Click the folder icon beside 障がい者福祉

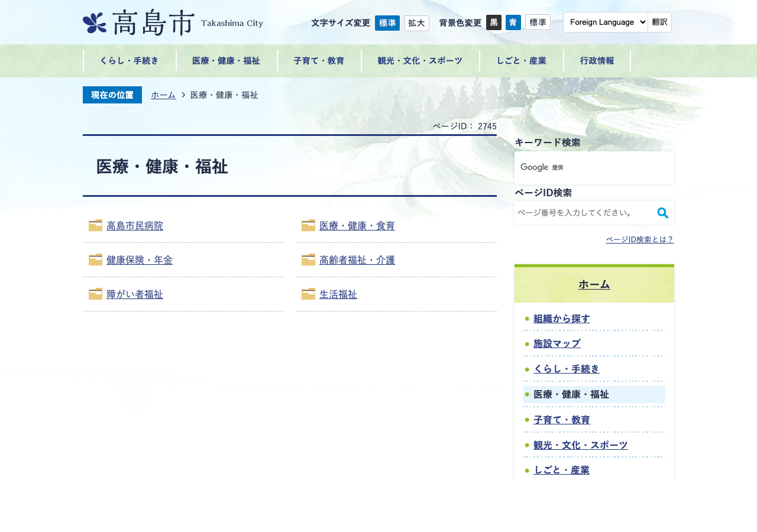coord(95,294)
